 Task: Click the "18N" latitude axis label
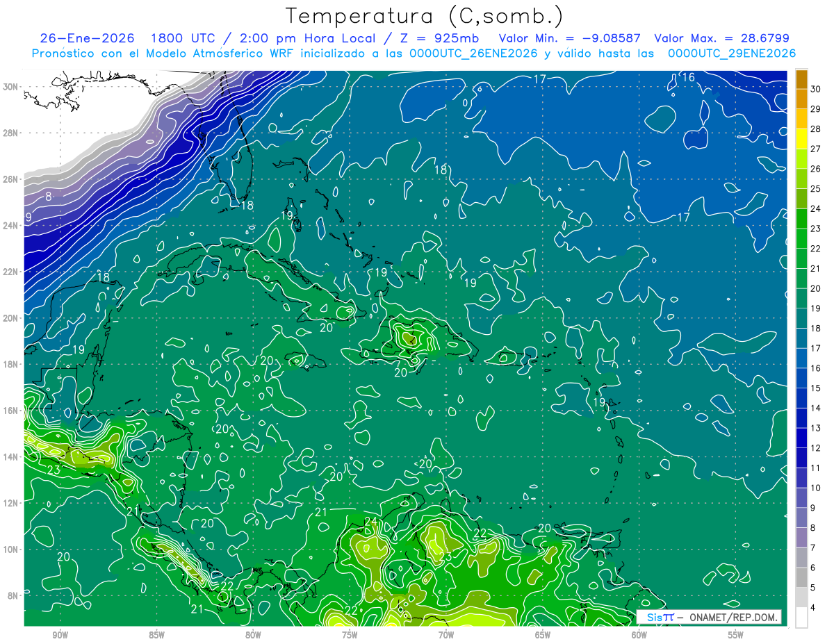11,364
